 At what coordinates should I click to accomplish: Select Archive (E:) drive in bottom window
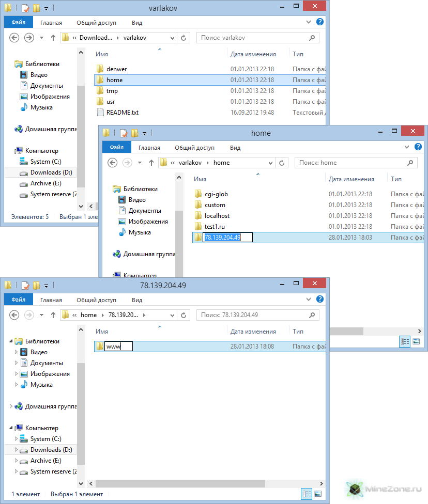pyautogui.click(x=45, y=461)
